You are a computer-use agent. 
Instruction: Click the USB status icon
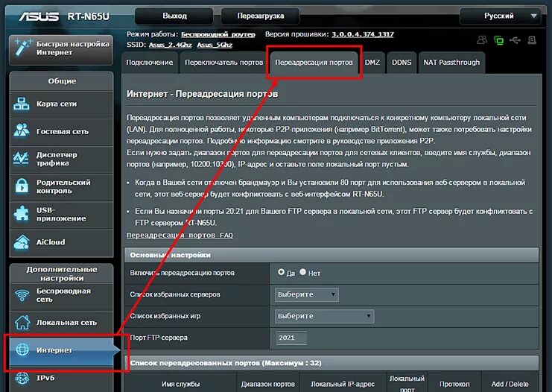click(x=515, y=40)
